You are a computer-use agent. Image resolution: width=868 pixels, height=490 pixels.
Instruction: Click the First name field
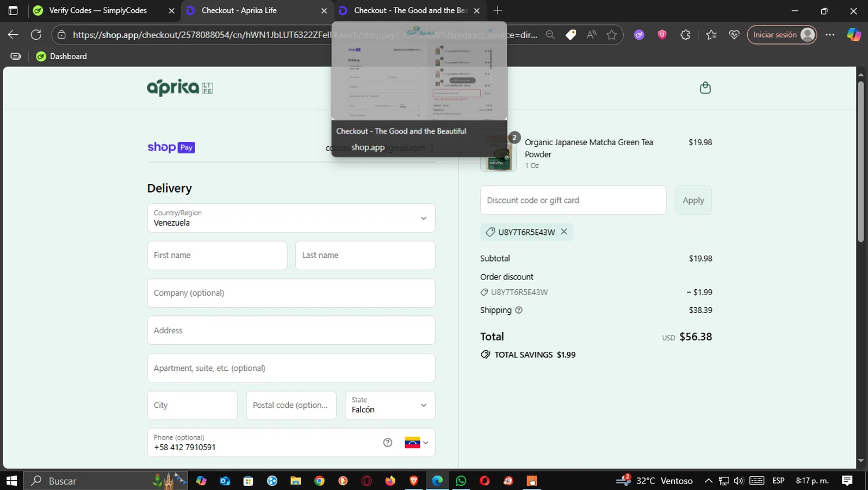coord(217,255)
